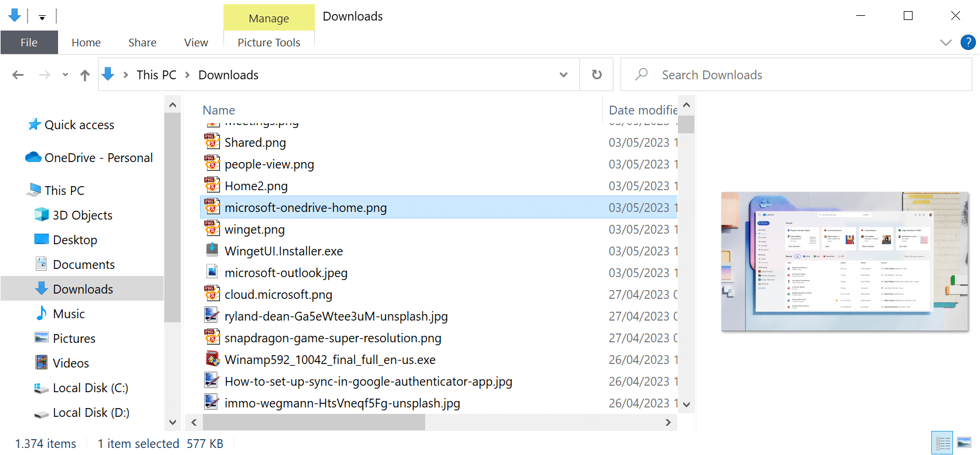Click the Winamp installer file icon

point(212,359)
